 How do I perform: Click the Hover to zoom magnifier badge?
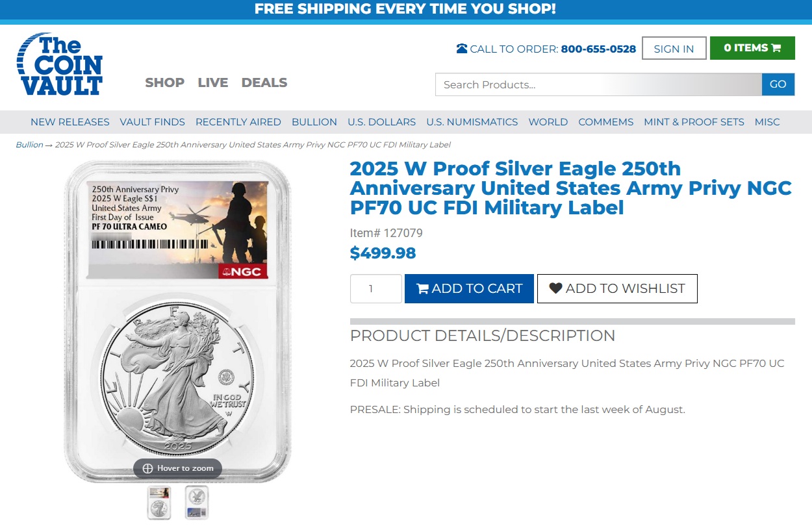pyautogui.click(x=178, y=468)
